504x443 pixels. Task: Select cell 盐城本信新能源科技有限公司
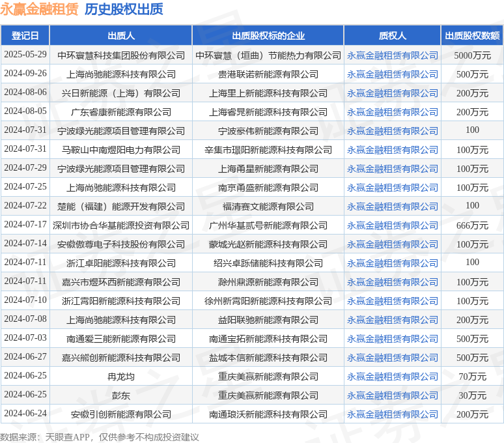(x=268, y=358)
